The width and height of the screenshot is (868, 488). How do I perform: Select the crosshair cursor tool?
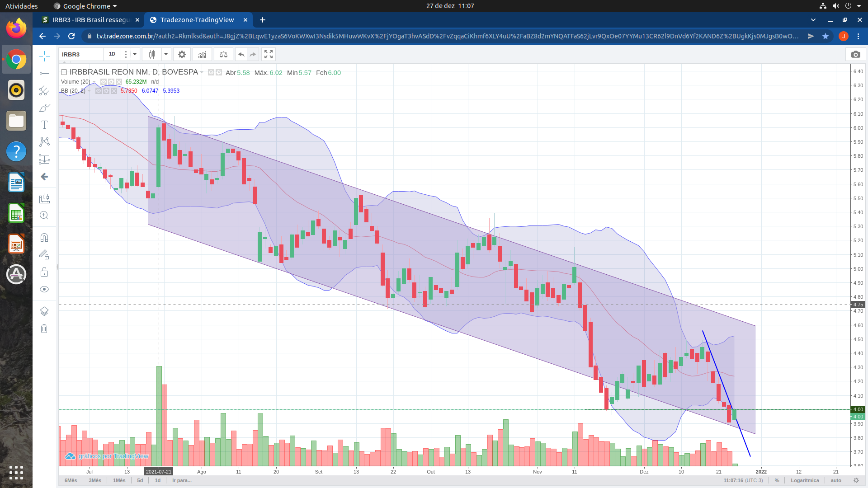pos(44,56)
